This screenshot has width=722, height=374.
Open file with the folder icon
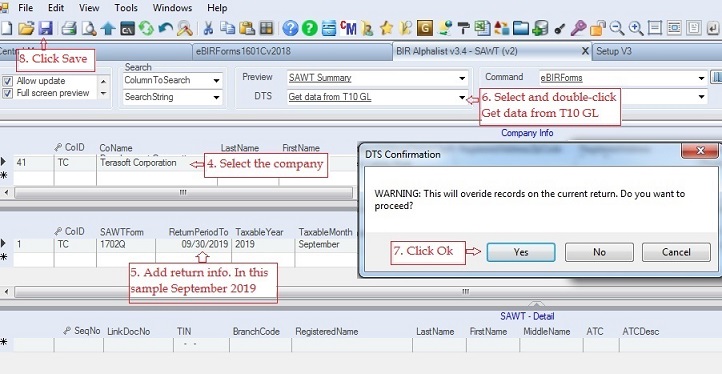[x=26, y=29]
